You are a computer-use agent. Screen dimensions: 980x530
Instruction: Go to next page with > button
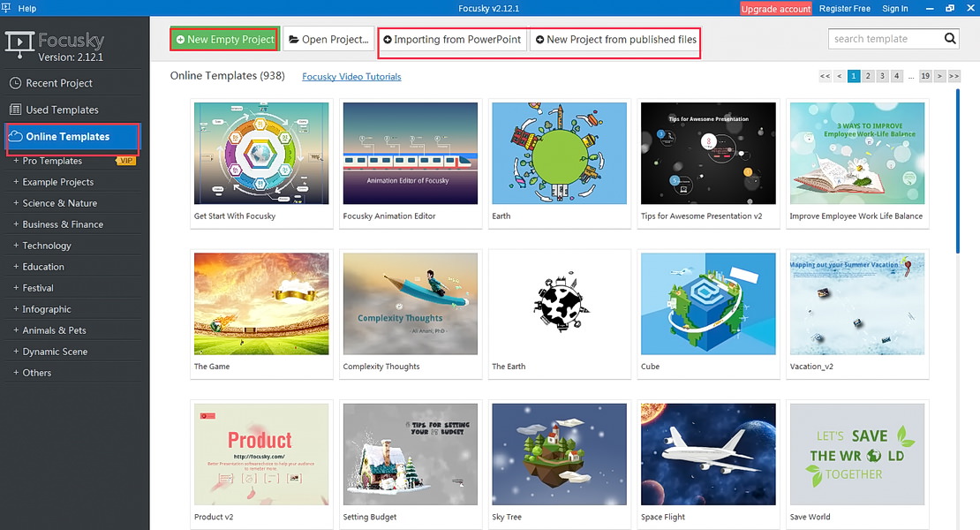tap(939, 76)
